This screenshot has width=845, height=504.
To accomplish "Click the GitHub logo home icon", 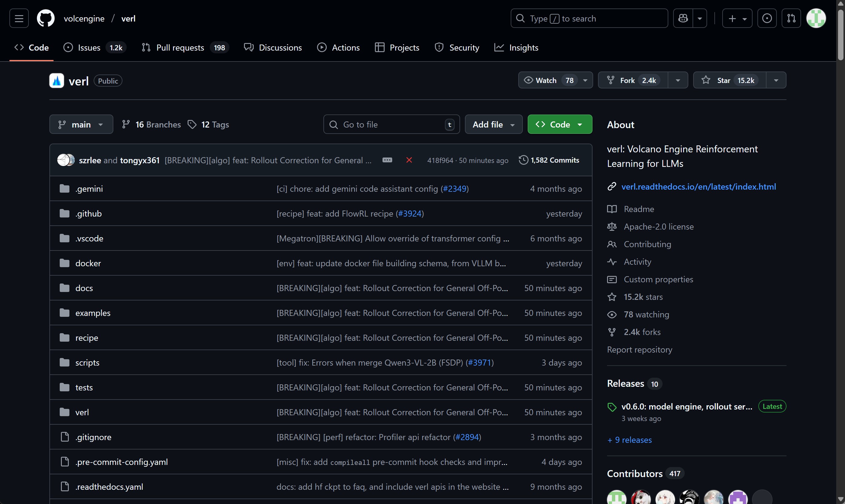I will [x=45, y=18].
